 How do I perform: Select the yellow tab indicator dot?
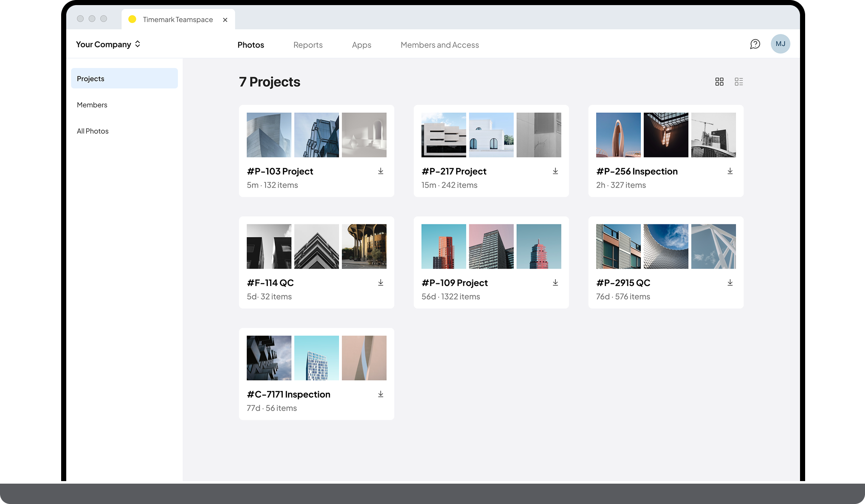coord(132,19)
